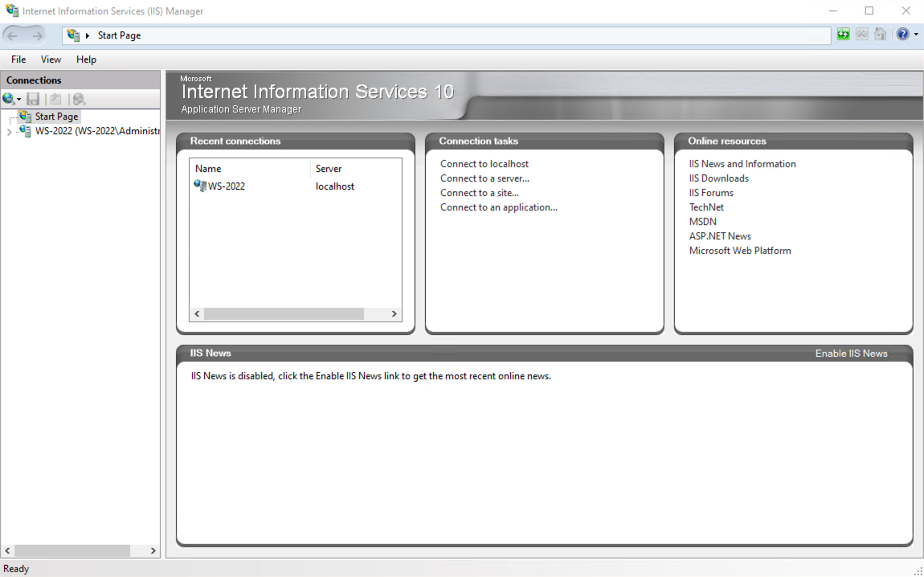Viewport: 924px width, 577px height.
Task: Open the dropdown next to the Help icon
Action: pyautogui.click(x=917, y=34)
